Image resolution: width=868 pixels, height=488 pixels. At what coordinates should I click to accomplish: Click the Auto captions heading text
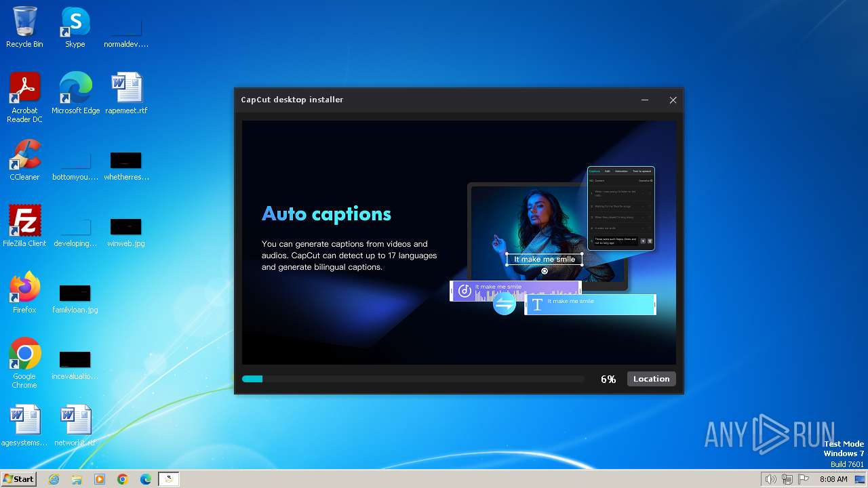326,214
